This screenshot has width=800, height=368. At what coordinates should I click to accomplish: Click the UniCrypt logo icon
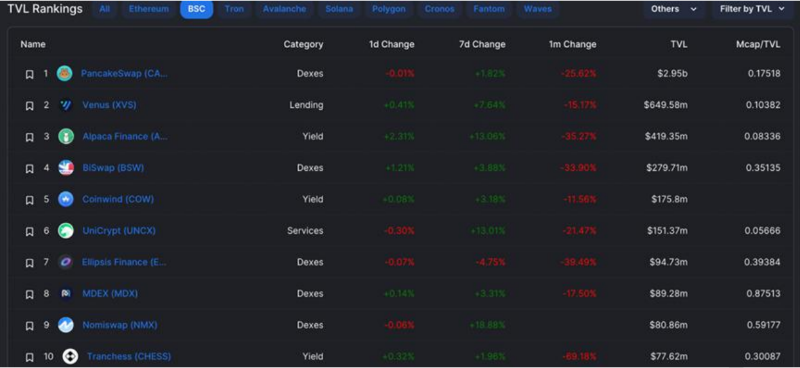point(66,231)
